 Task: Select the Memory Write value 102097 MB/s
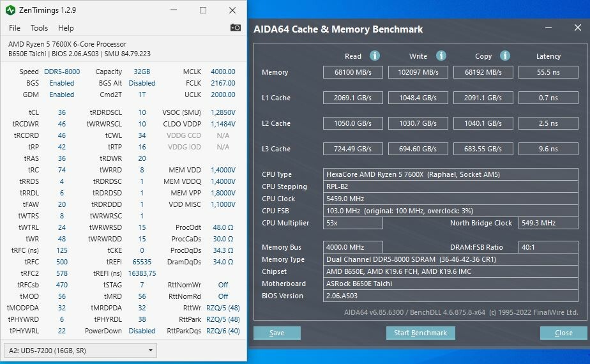[x=418, y=72]
